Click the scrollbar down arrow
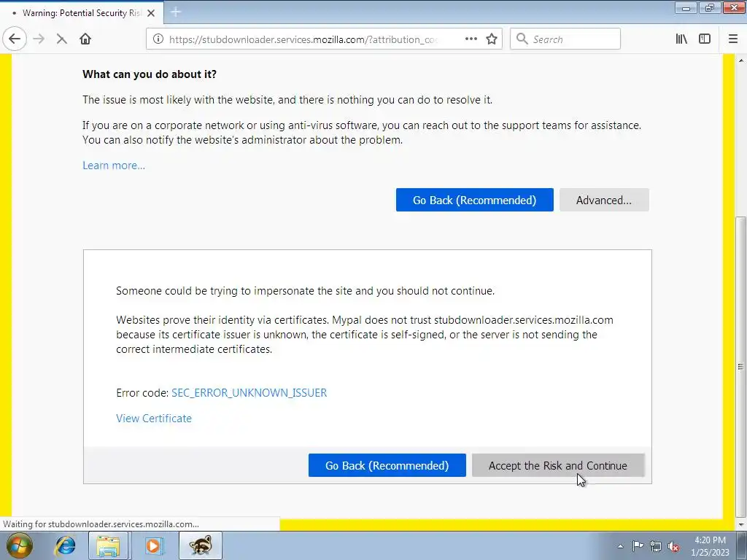Image resolution: width=747 pixels, height=560 pixels. (741, 524)
